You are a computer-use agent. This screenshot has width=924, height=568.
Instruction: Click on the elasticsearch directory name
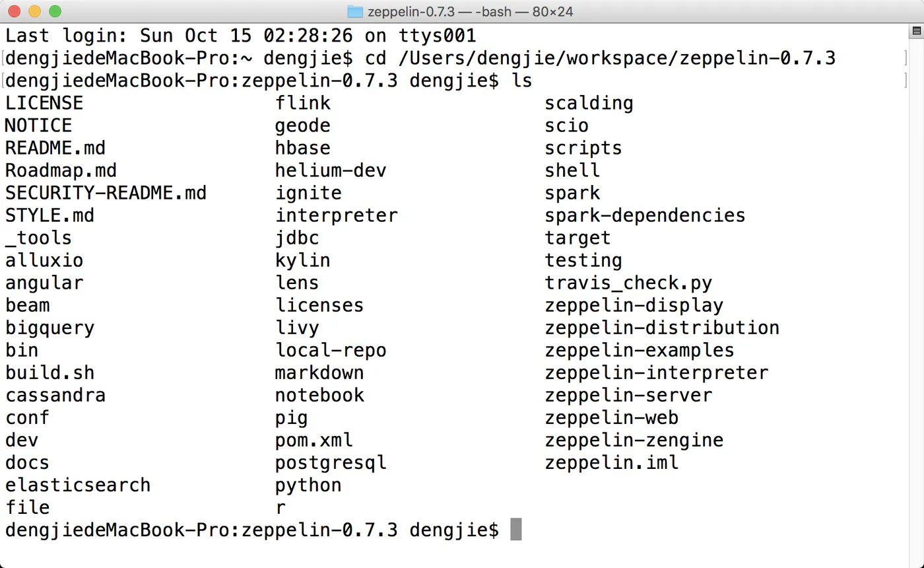point(78,485)
